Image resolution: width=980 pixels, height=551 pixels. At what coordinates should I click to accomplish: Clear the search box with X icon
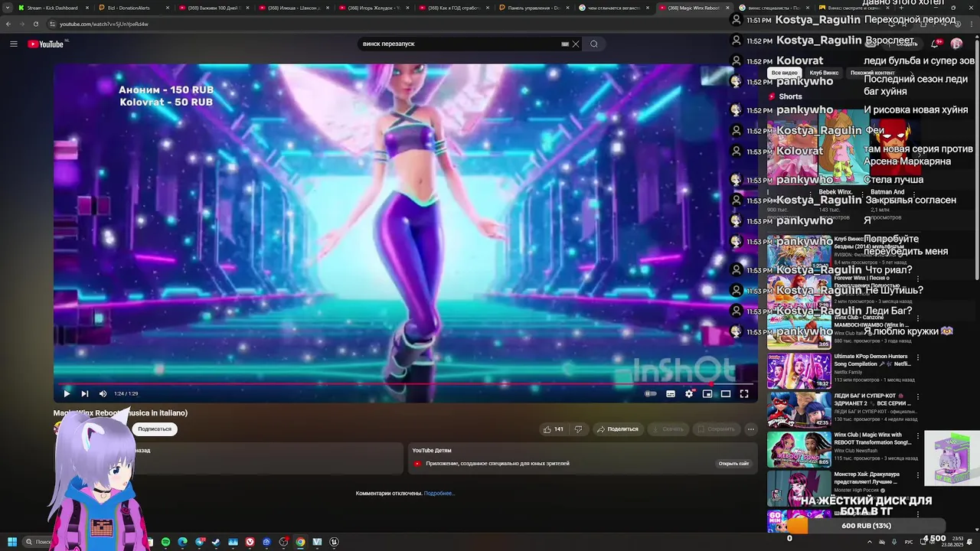576,44
